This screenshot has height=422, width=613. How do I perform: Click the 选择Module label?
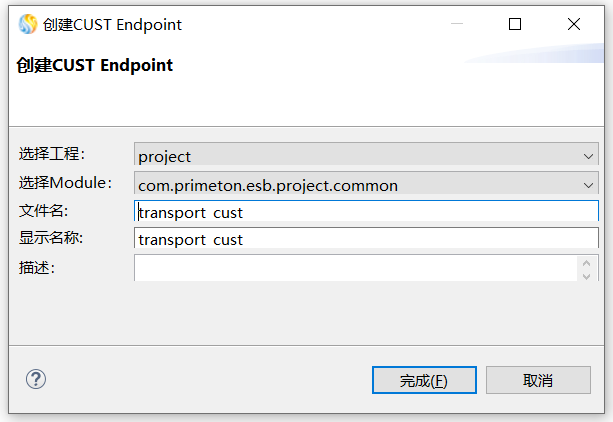65,182
